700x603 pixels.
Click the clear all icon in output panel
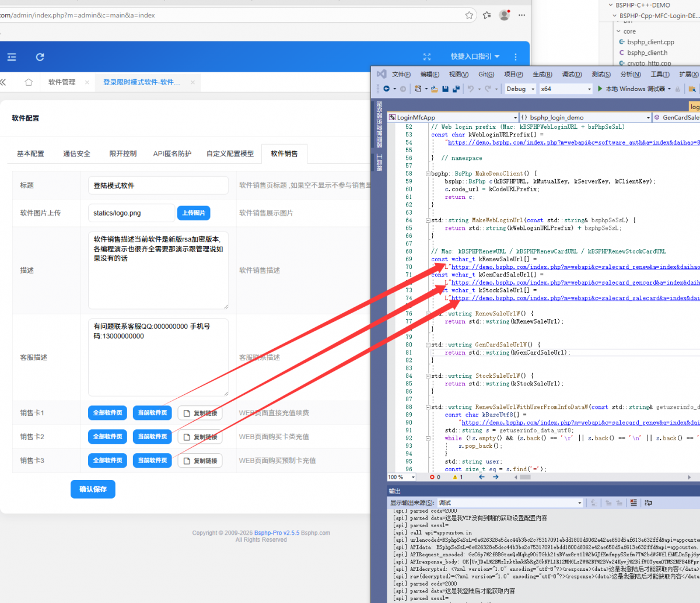[x=633, y=503]
